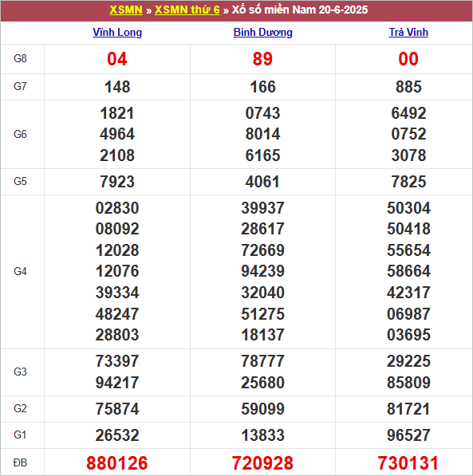Select G2 number 81721
Screen dimensions: 473x476
(408, 409)
